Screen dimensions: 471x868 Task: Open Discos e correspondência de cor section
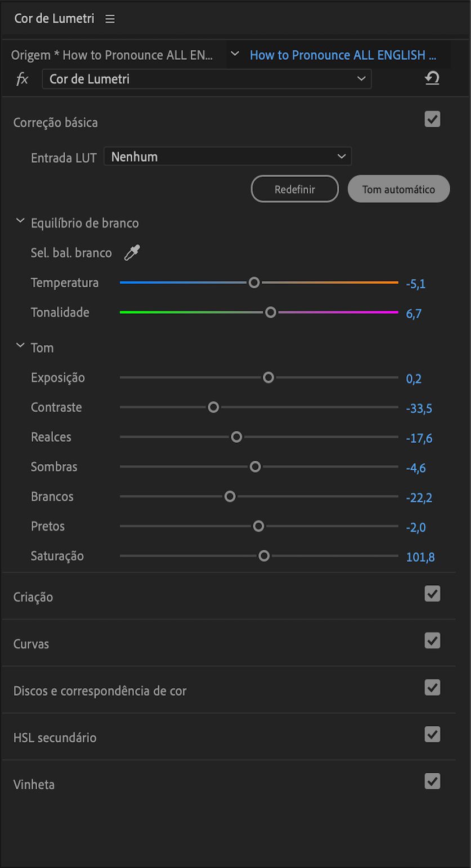100,691
